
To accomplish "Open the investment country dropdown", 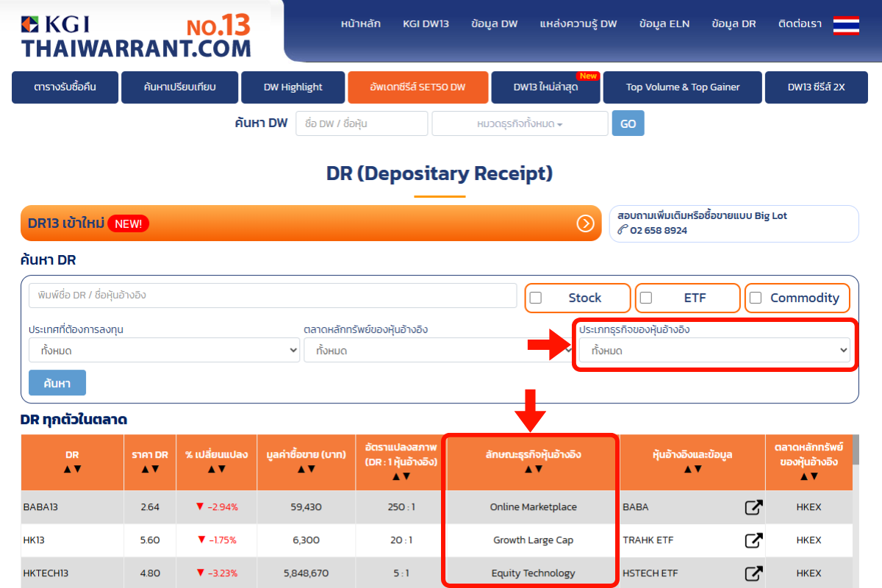I will pos(164,351).
